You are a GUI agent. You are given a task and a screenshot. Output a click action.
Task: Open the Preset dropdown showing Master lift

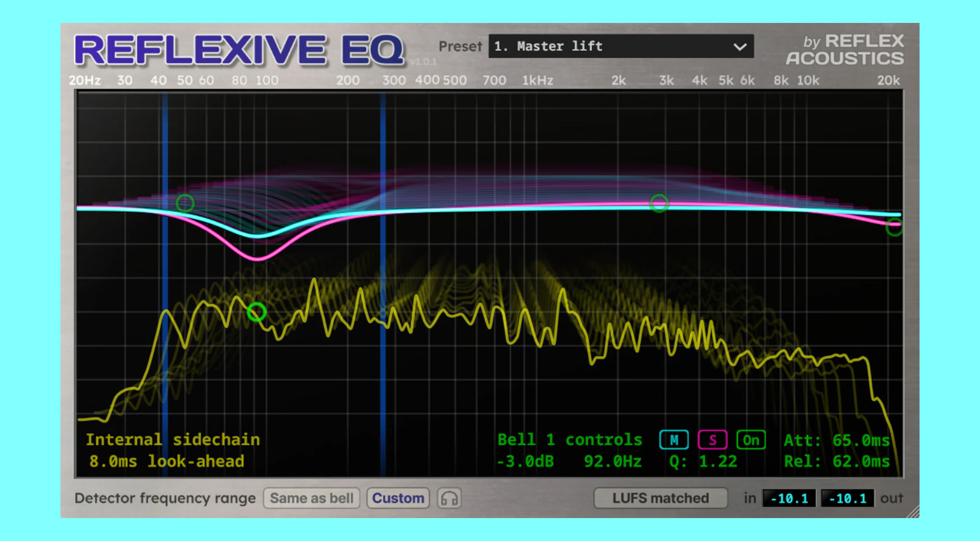click(620, 46)
